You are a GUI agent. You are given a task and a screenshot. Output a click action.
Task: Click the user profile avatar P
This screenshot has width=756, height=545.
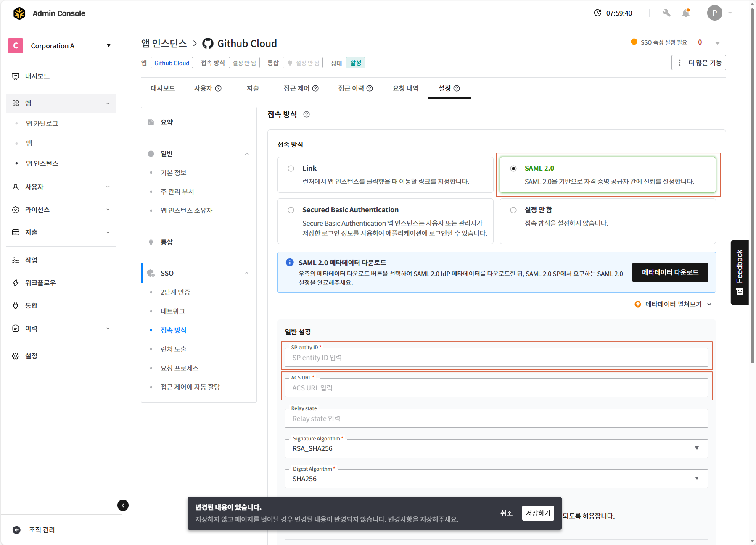(714, 13)
